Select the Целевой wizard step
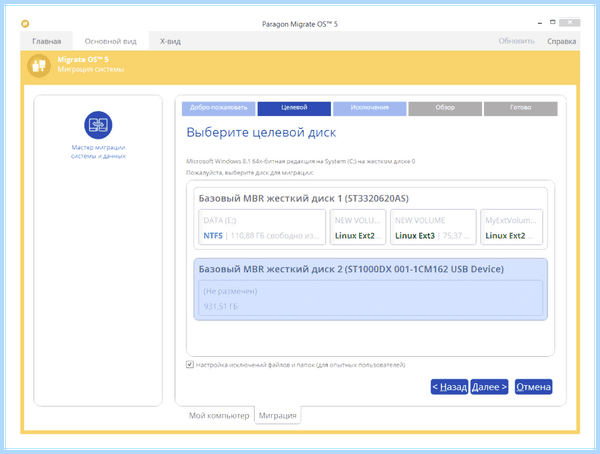The height and width of the screenshot is (454, 600). point(294,108)
